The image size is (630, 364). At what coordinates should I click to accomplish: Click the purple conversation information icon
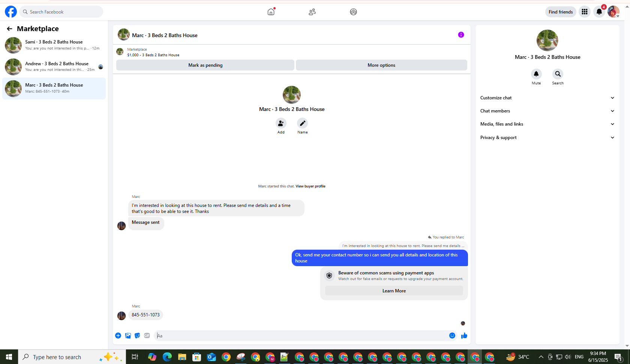pos(461,35)
